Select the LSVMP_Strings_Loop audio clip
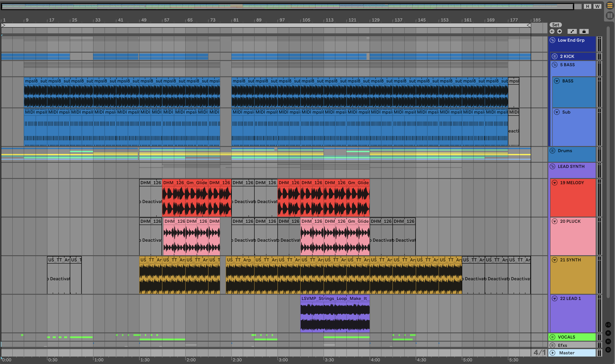Viewport: 615px width, 364px height. pyautogui.click(x=335, y=298)
